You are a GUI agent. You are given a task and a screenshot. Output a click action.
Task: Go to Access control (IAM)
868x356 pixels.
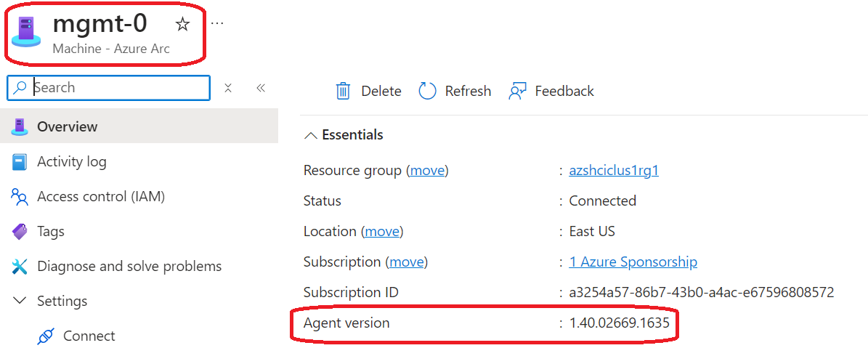(101, 196)
